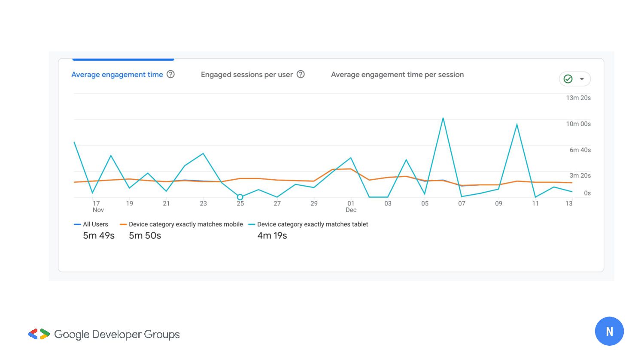644x362 pixels.
Task: Switch to the Average engagement time tab
Action: point(117,75)
